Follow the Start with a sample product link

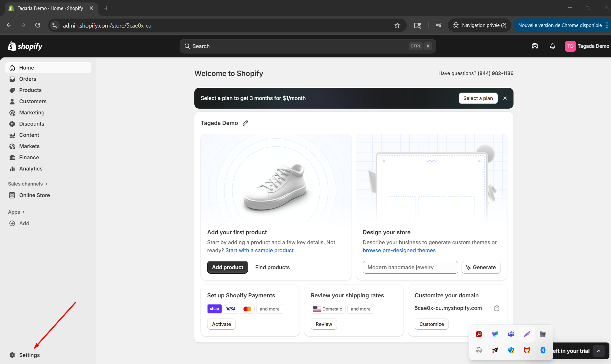(259, 250)
